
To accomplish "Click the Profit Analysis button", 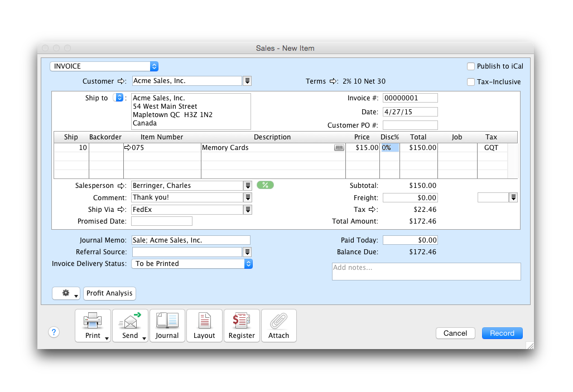I will (x=109, y=293).
